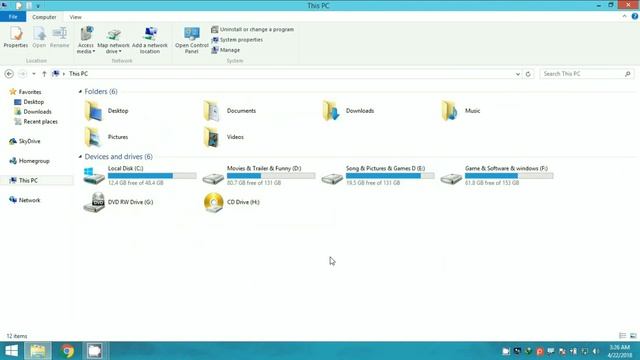Click the Properties ribbon icon
The width and height of the screenshot is (640, 360).
coord(16,37)
